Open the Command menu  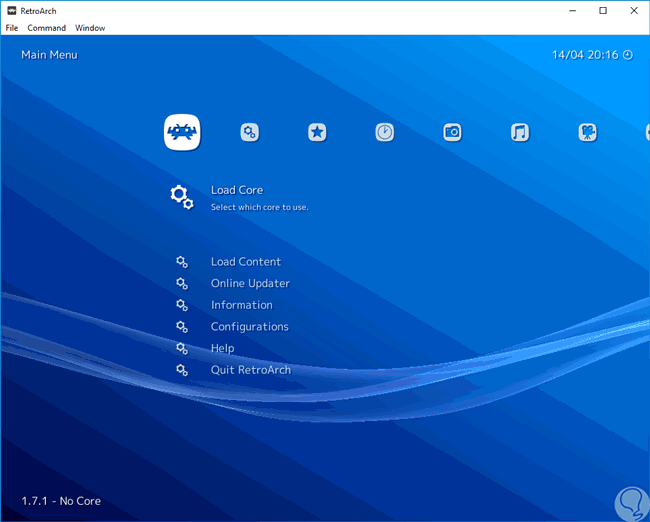point(46,28)
